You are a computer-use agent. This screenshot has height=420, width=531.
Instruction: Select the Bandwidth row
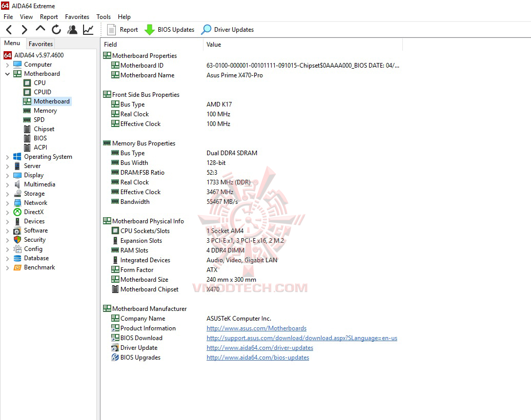(x=252, y=202)
